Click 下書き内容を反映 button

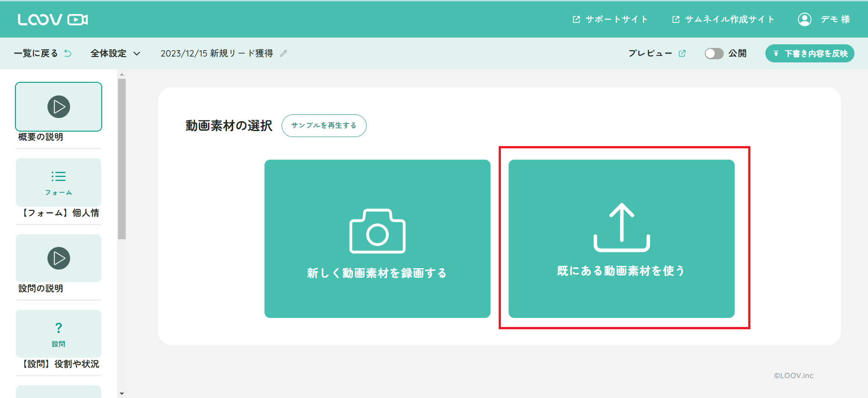(810, 53)
